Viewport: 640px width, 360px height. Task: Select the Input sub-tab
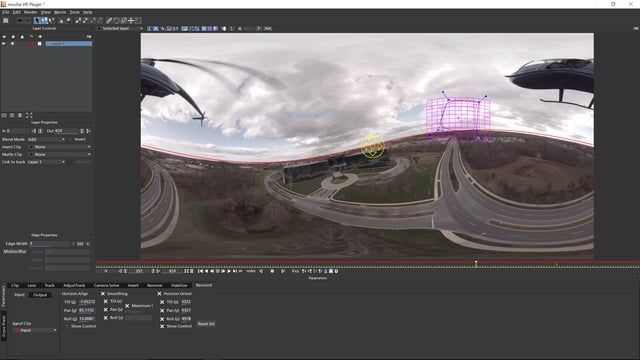click(x=19, y=295)
